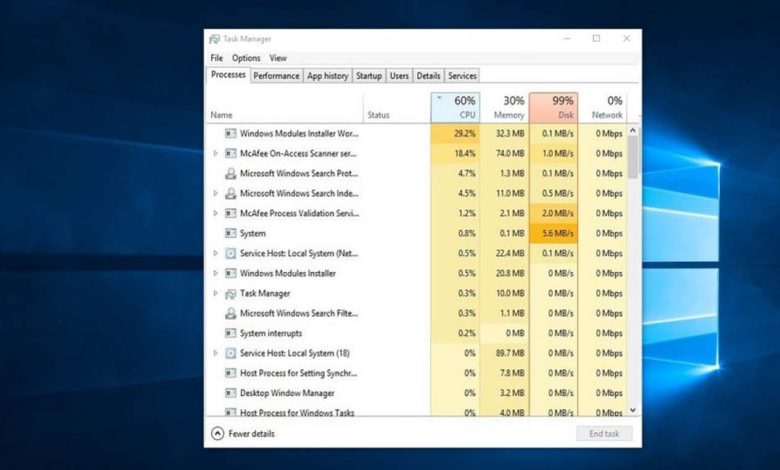Image resolution: width=780 pixels, height=470 pixels.
Task: Click the Service Host: Local System (18) icon
Action: (x=230, y=353)
